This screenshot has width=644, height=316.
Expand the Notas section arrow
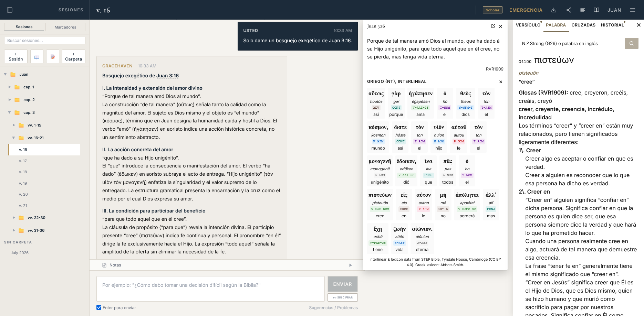[x=351, y=265]
